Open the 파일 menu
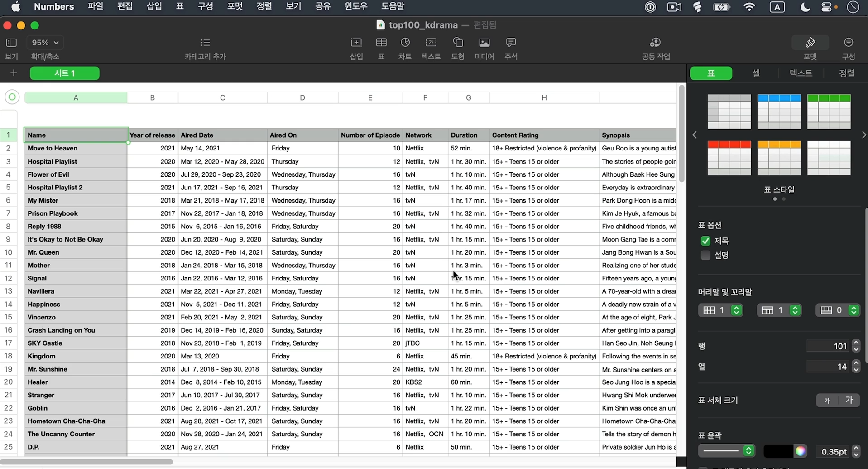Screen dimensions: 868x469 (96, 6)
